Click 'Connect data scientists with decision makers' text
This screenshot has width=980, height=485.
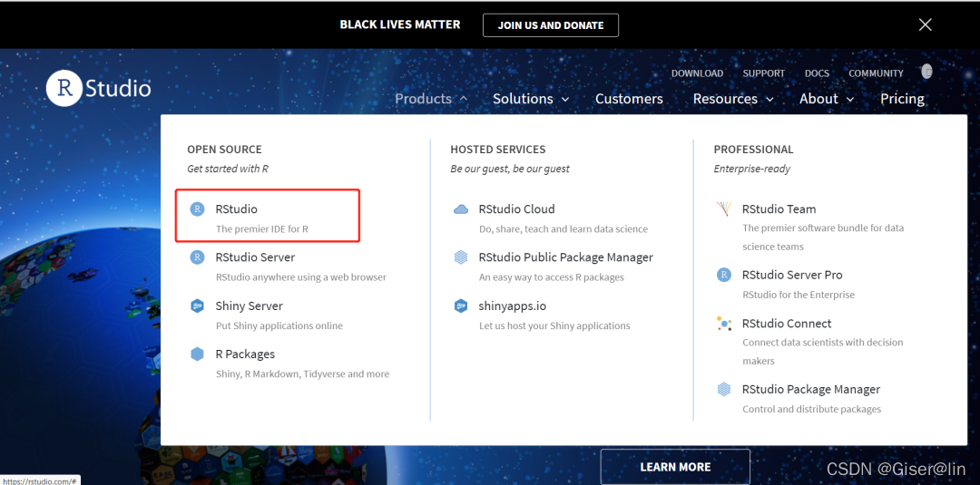click(x=822, y=352)
